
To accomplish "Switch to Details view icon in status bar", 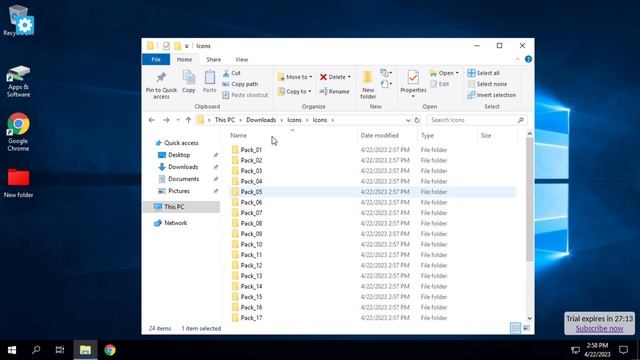I will tap(516, 328).
